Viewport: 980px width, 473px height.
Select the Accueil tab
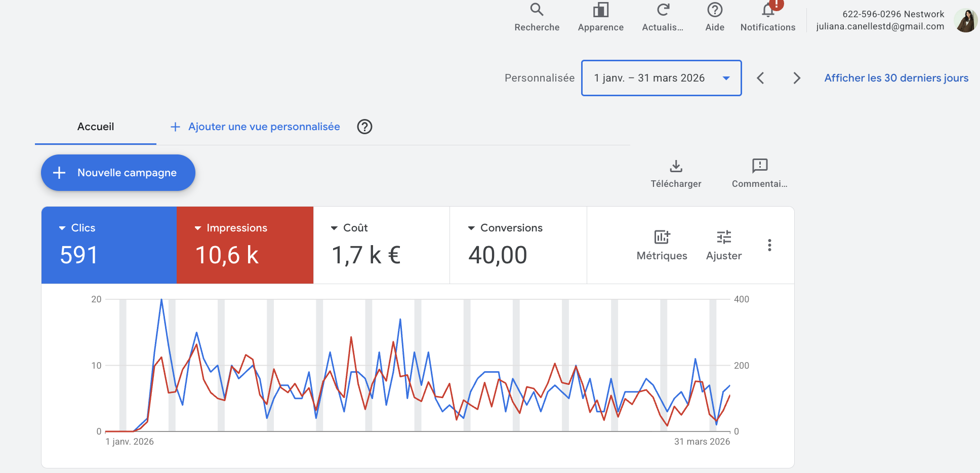96,127
